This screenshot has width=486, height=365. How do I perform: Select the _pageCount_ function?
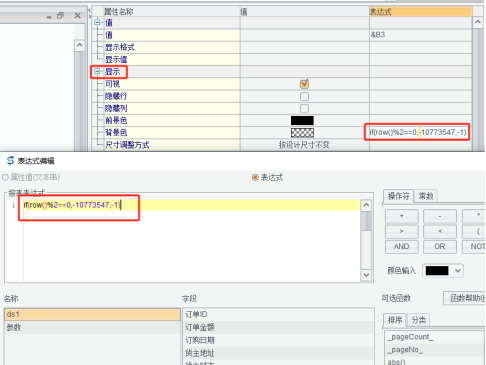click(434, 337)
